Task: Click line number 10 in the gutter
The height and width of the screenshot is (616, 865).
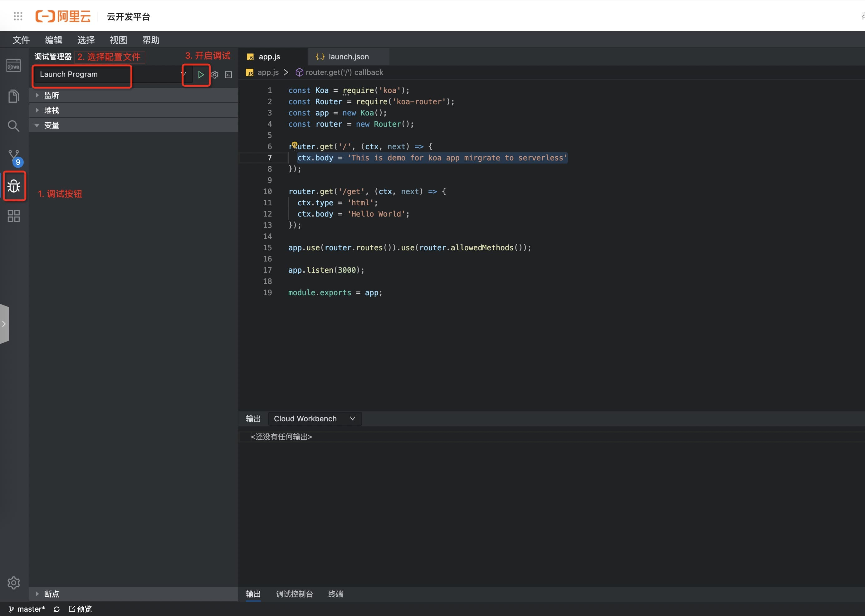Action: (267, 192)
